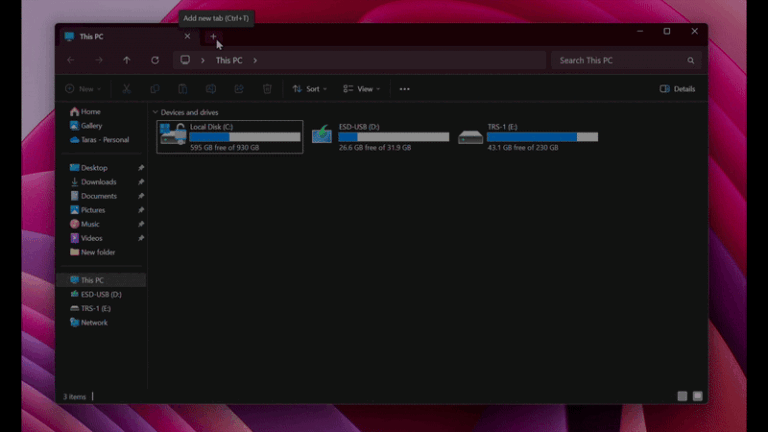Collapse the Devices and drives group

tap(155, 112)
